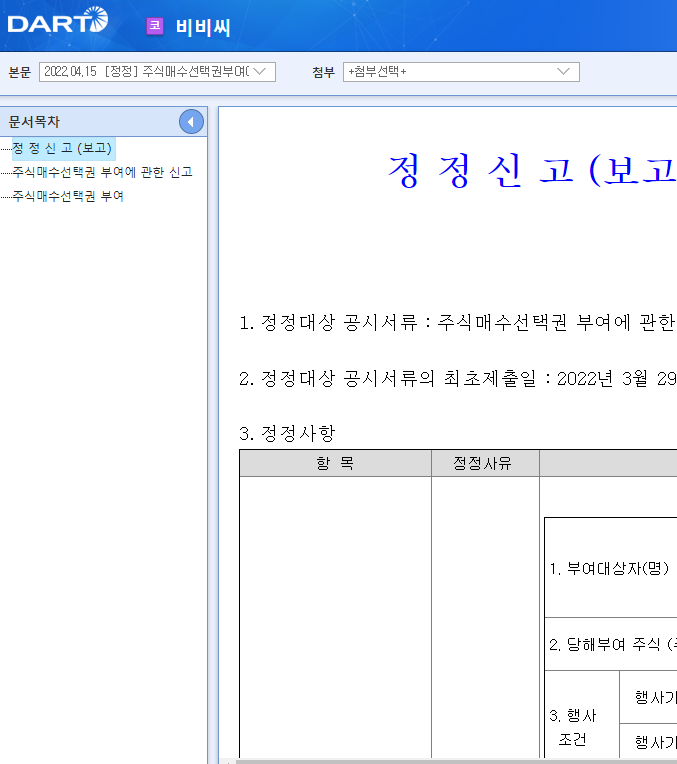The image size is (677, 764).
Task: Open the 본문 document version dropdown
Action: [x=157, y=72]
